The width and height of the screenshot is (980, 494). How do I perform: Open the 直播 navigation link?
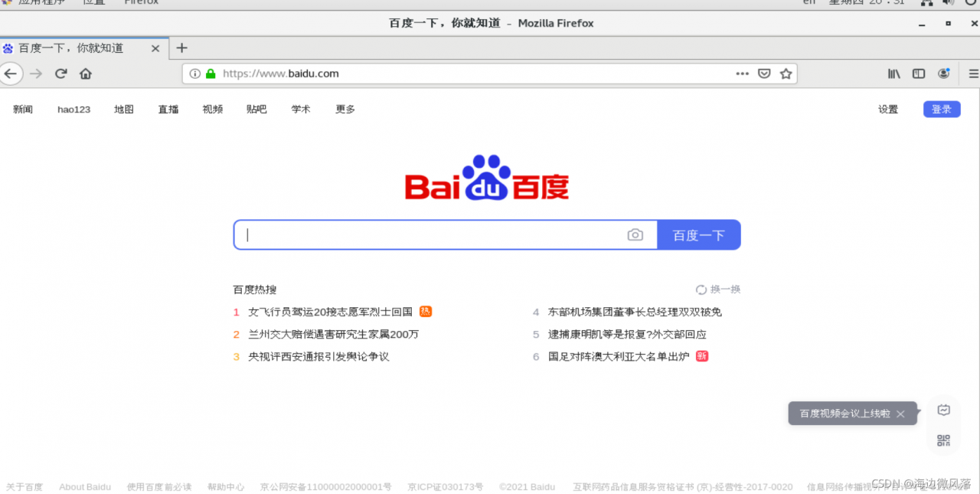click(x=168, y=110)
